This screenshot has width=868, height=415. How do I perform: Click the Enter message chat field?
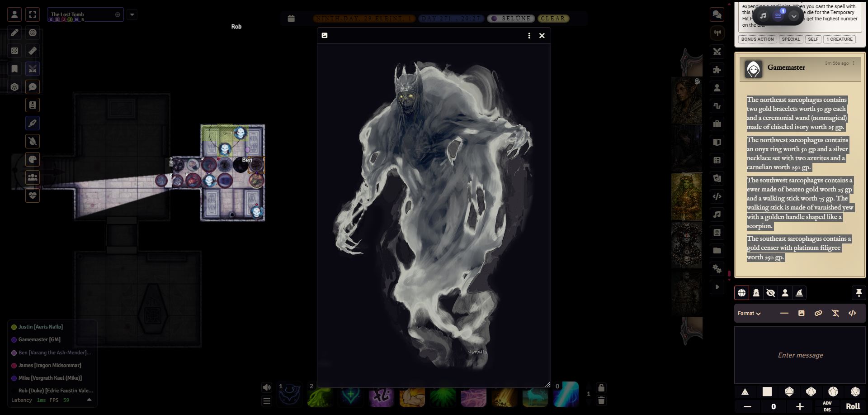pyautogui.click(x=800, y=355)
